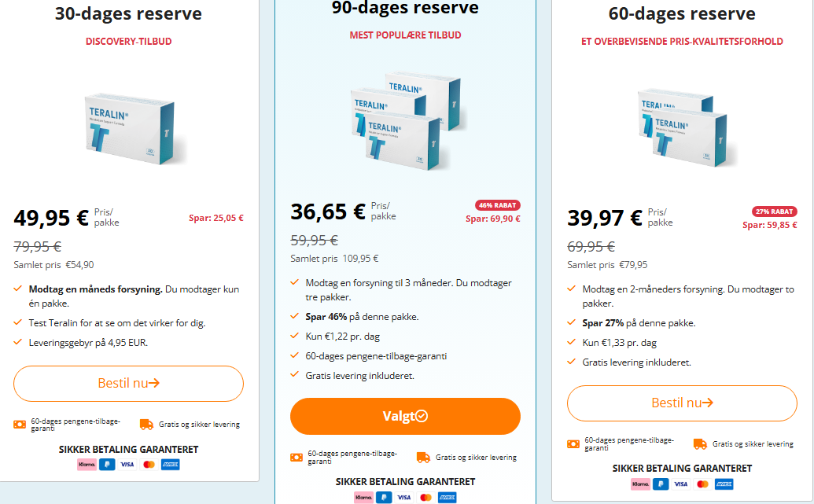
Task: Click the money-back guarantee icon in the 60-dages card
Action: (x=573, y=444)
